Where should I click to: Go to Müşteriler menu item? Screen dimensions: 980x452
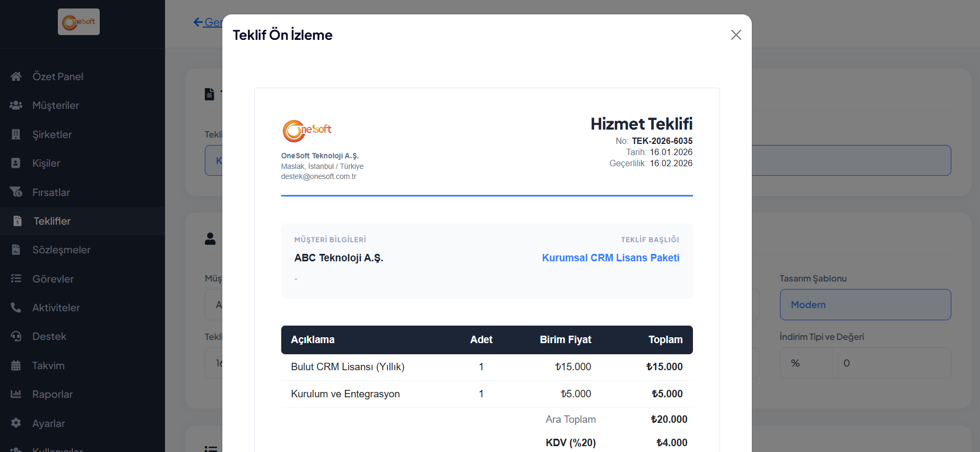tap(82, 105)
